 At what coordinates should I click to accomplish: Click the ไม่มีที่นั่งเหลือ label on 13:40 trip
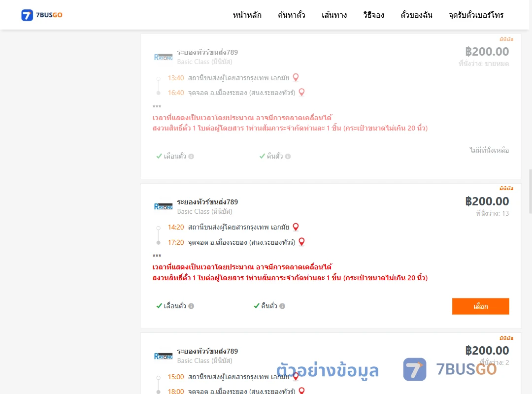tap(489, 150)
